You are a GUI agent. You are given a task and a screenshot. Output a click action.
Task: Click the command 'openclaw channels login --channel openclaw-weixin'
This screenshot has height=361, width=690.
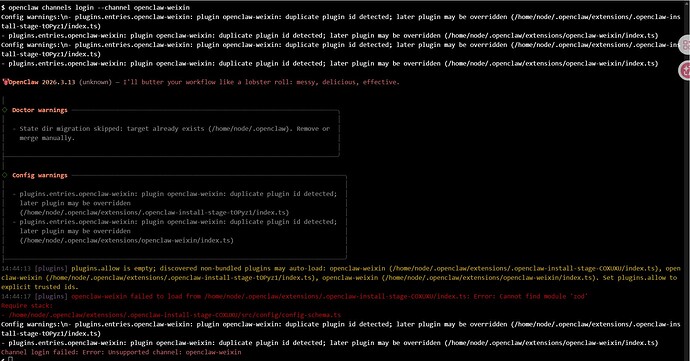(x=99, y=7)
